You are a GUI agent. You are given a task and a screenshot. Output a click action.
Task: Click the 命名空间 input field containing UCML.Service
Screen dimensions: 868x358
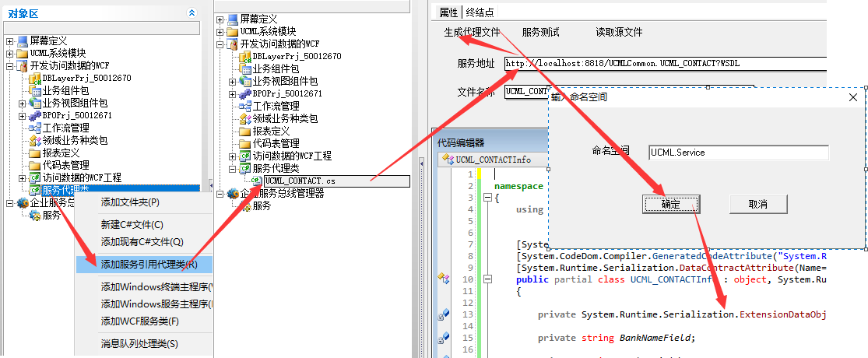[738, 153]
